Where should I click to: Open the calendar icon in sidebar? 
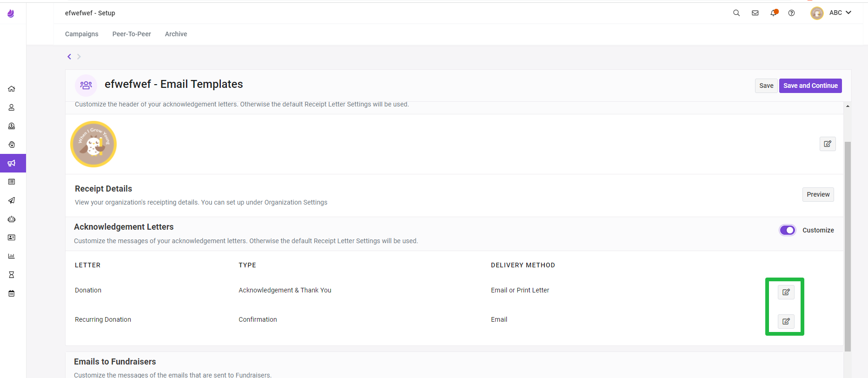point(12,293)
